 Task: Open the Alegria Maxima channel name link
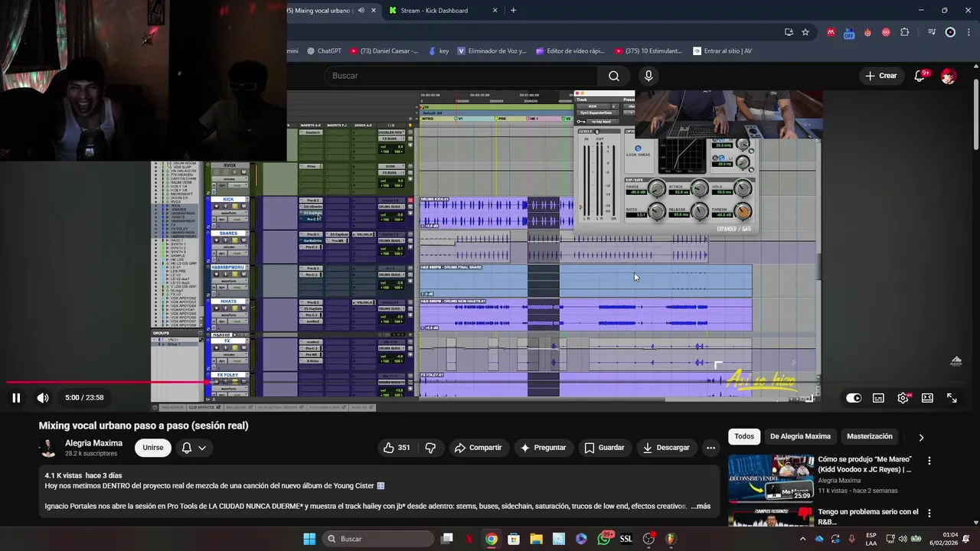(x=93, y=443)
